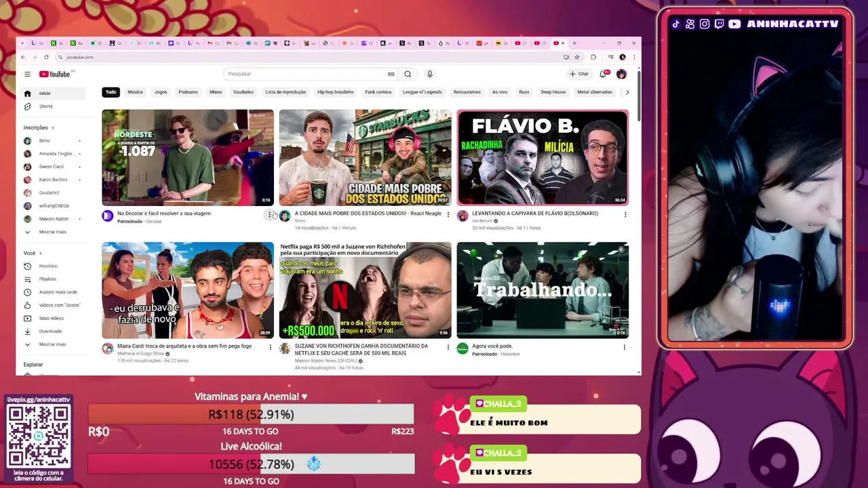
Task: Play the Trabalhando Heineken thumbnail
Action: click(542, 290)
